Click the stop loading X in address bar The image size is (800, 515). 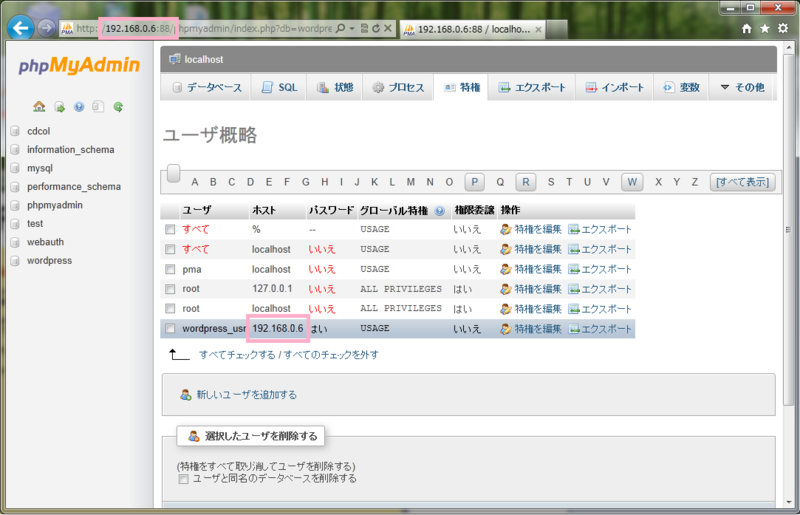point(388,29)
